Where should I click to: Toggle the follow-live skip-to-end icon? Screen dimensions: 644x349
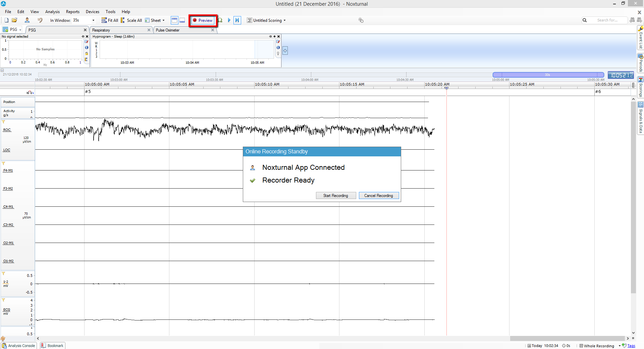[237, 20]
